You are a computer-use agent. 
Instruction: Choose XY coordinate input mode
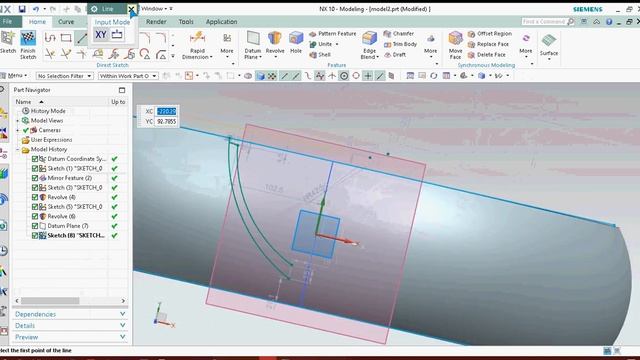click(100, 35)
